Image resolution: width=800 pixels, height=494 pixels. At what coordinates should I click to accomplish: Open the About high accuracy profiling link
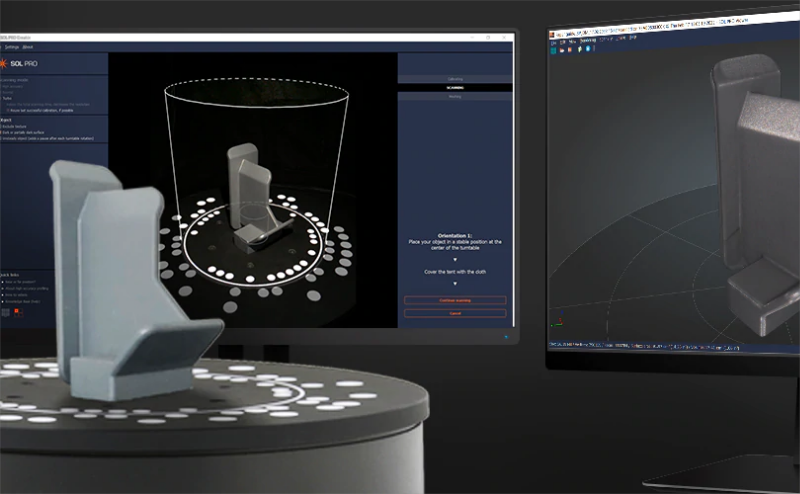click(27, 288)
